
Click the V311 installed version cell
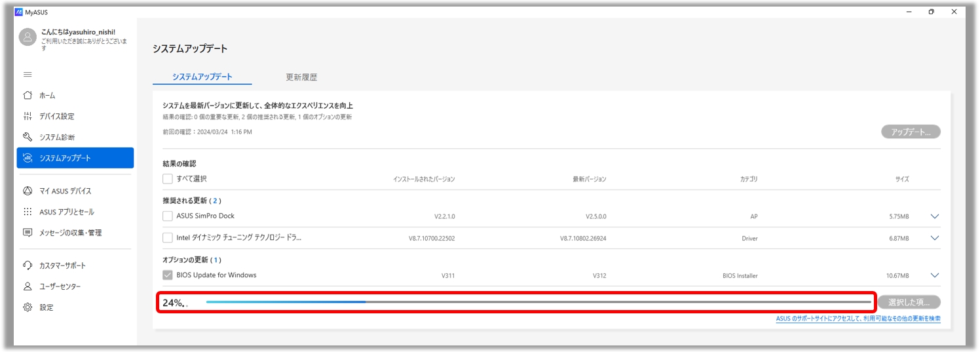click(448, 276)
